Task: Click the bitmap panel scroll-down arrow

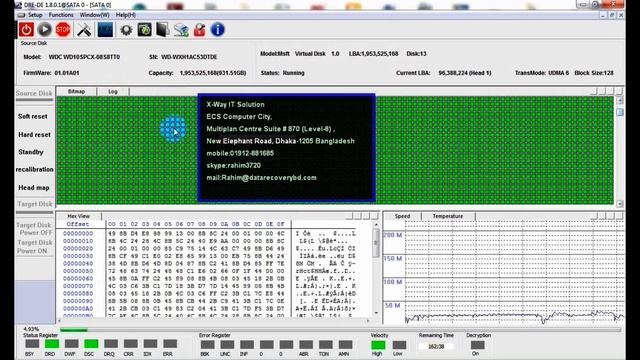Action: click(x=620, y=203)
